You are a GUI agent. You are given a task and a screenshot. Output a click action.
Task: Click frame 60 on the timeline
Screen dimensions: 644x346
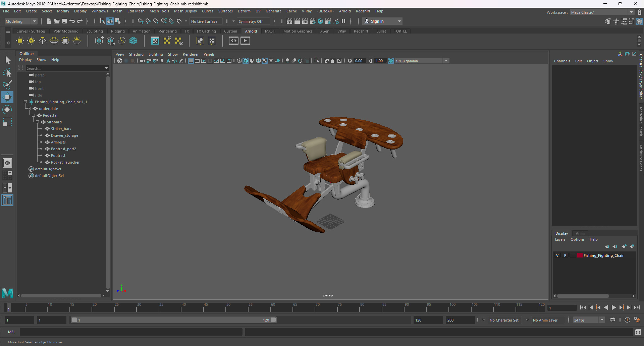coord(273,307)
